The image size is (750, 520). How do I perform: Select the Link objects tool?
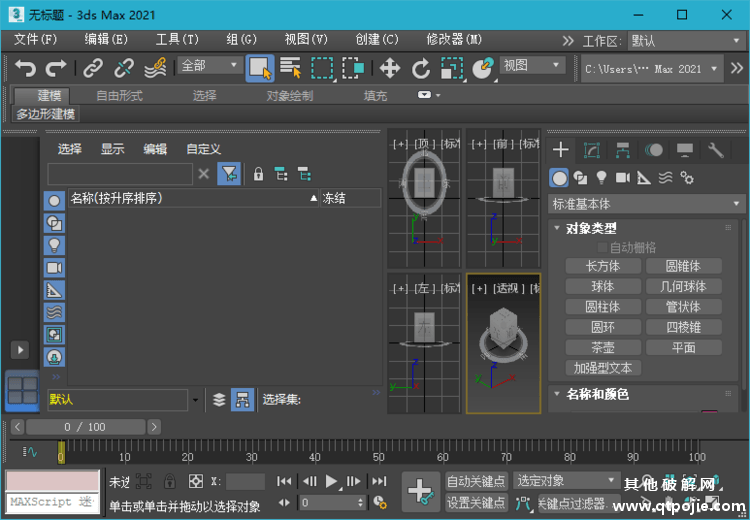point(93,68)
